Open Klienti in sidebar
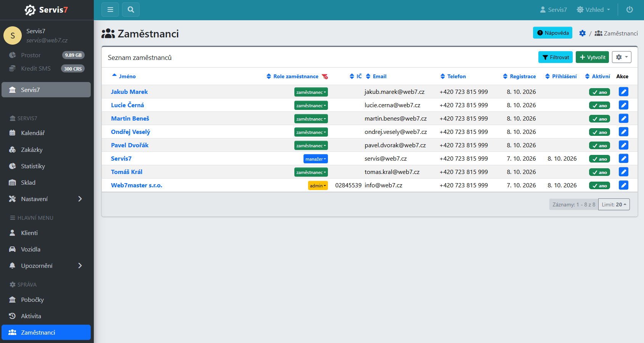The width and height of the screenshot is (644, 343). pos(46,233)
